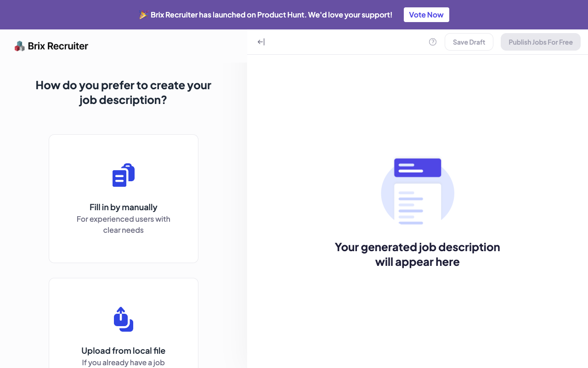Collapse the left panel using arrow icon
588x368 pixels.
point(261,42)
